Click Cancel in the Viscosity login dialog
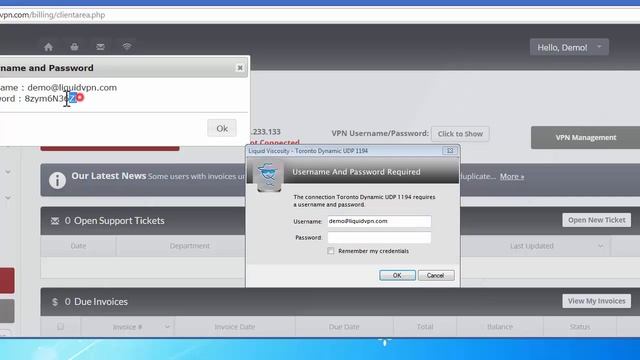Image resolution: width=640 pixels, height=360 pixels. 436,276
